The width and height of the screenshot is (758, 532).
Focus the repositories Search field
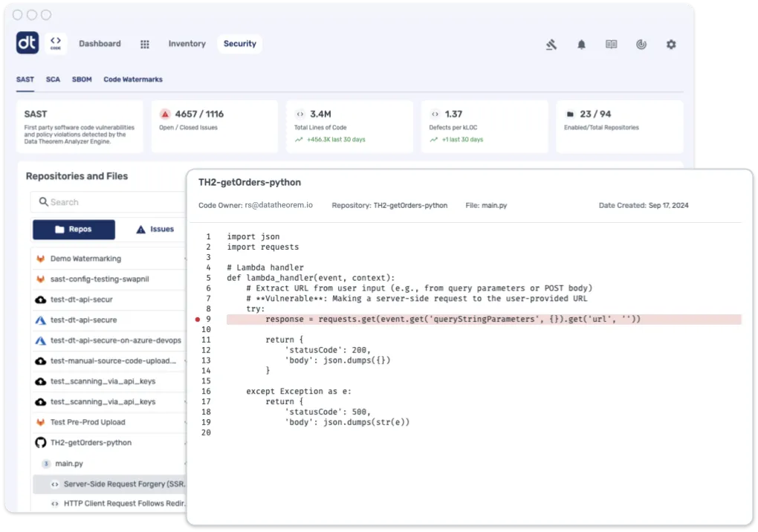(108, 202)
